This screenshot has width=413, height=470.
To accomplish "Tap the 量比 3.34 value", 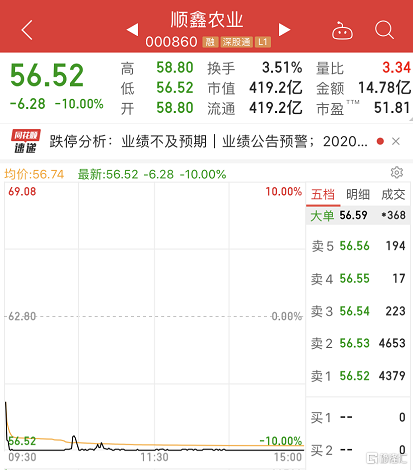I will coord(396,68).
